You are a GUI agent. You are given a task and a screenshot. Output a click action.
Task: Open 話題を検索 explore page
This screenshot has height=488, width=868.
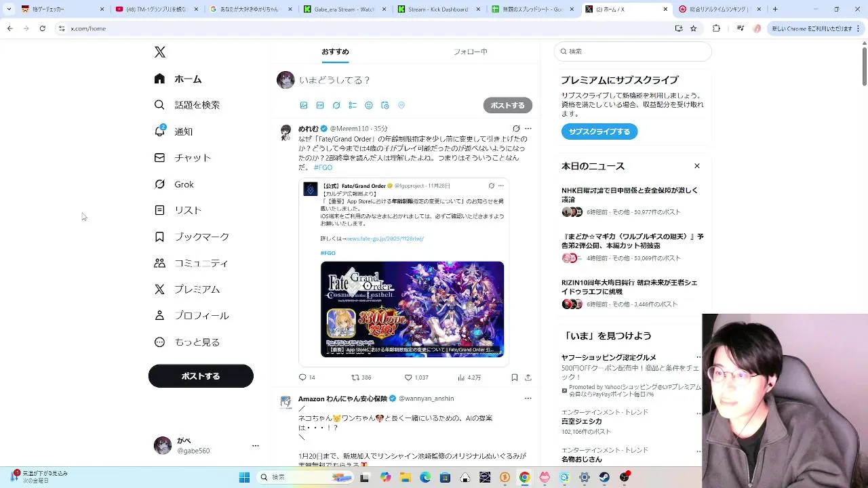coord(187,105)
